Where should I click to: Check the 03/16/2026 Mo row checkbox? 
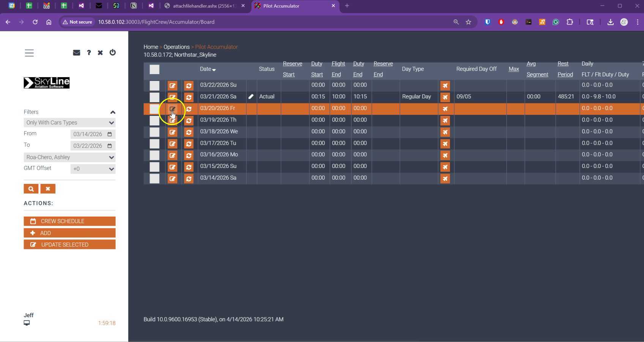click(155, 155)
